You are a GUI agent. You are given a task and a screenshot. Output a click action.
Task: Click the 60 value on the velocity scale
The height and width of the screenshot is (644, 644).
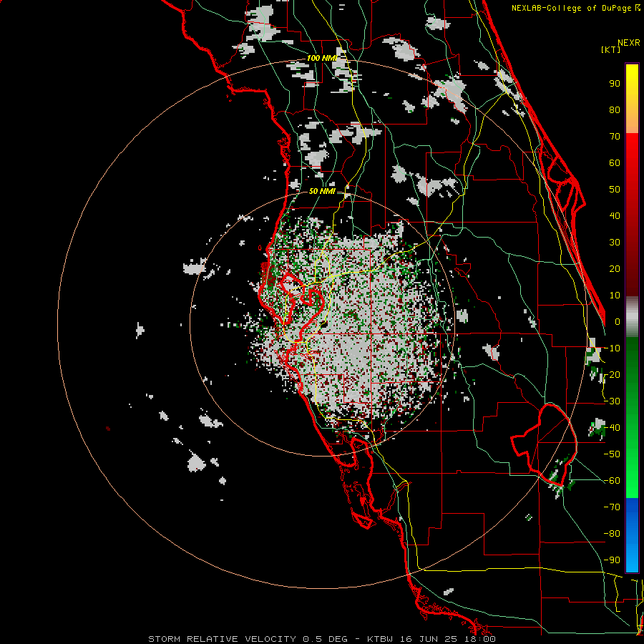[x=615, y=163]
